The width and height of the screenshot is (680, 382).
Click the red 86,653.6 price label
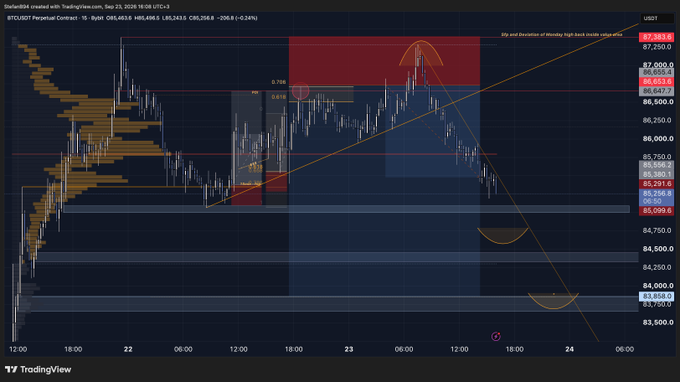pyautogui.click(x=657, y=82)
